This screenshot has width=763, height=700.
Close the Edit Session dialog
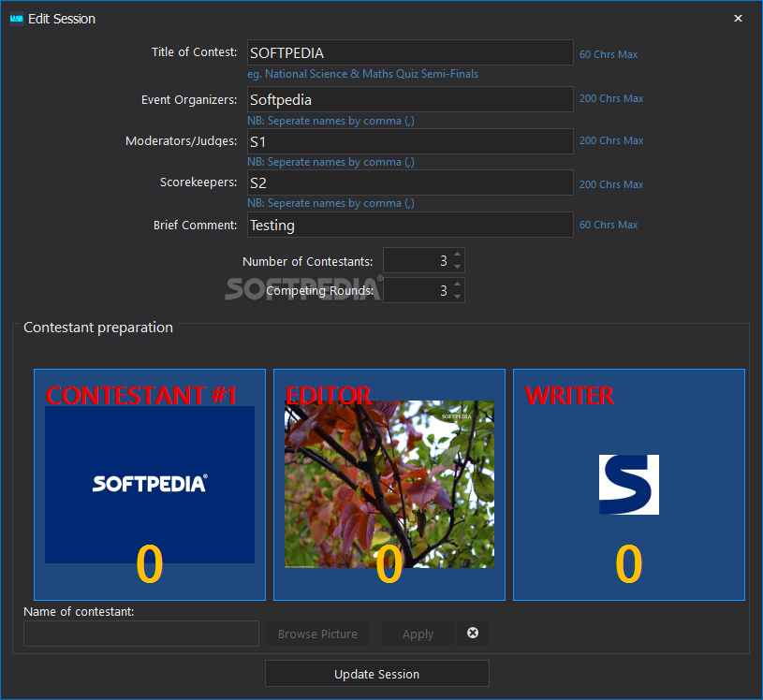[738, 19]
